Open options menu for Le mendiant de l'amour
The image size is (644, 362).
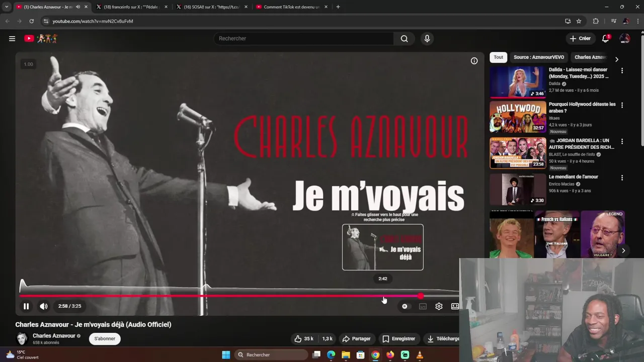click(622, 178)
